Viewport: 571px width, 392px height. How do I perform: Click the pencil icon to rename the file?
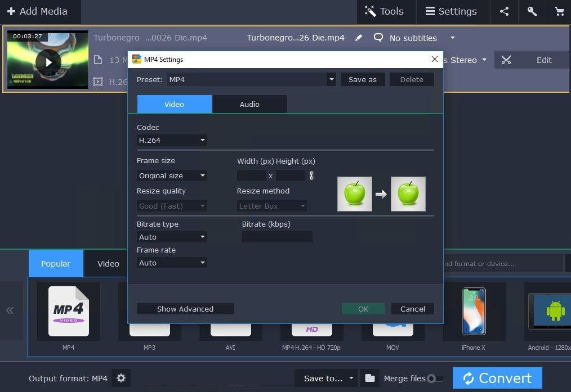click(x=359, y=38)
